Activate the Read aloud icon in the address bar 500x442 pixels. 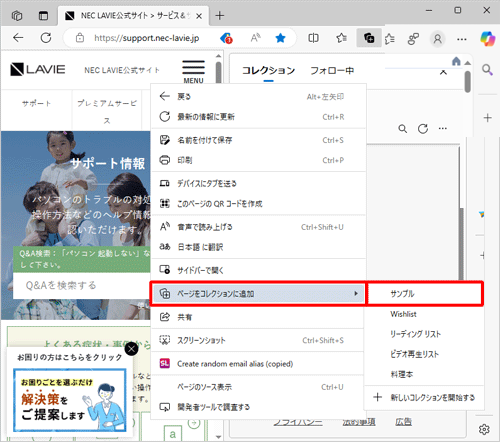click(x=255, y=38)
